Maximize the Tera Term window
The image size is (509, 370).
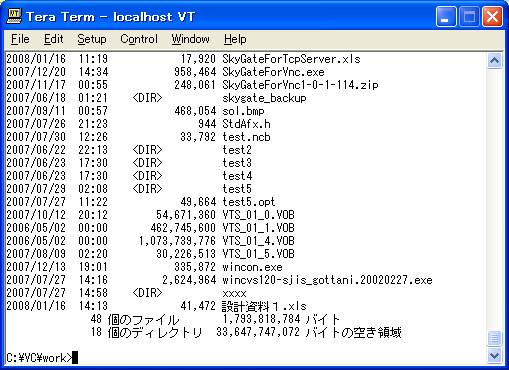[469, 16]
